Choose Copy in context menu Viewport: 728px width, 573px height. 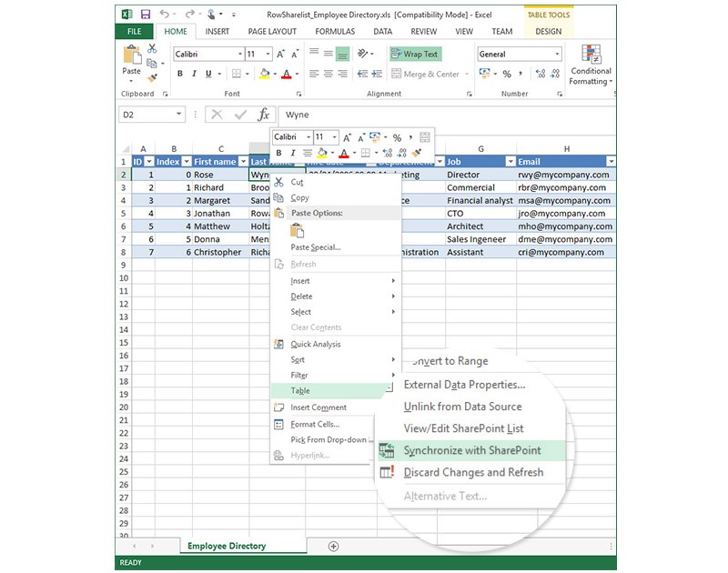335,197
